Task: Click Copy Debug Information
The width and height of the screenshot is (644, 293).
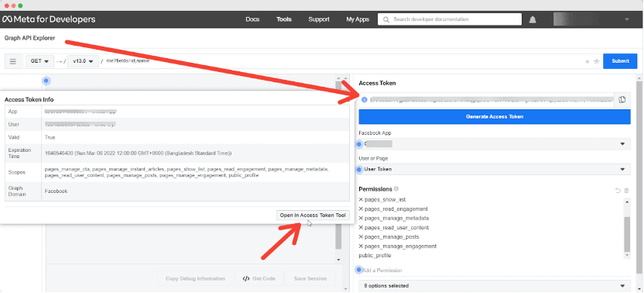Action: tap(195, 278)
